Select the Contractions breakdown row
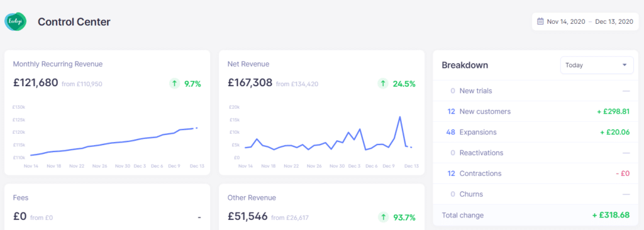This screenshot has width=644, height=230. 536,173
